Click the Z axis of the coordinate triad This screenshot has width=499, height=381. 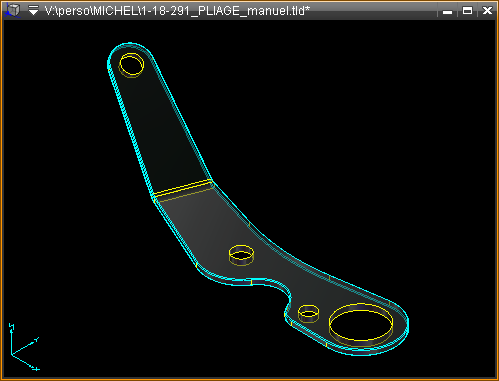[11, 338]
